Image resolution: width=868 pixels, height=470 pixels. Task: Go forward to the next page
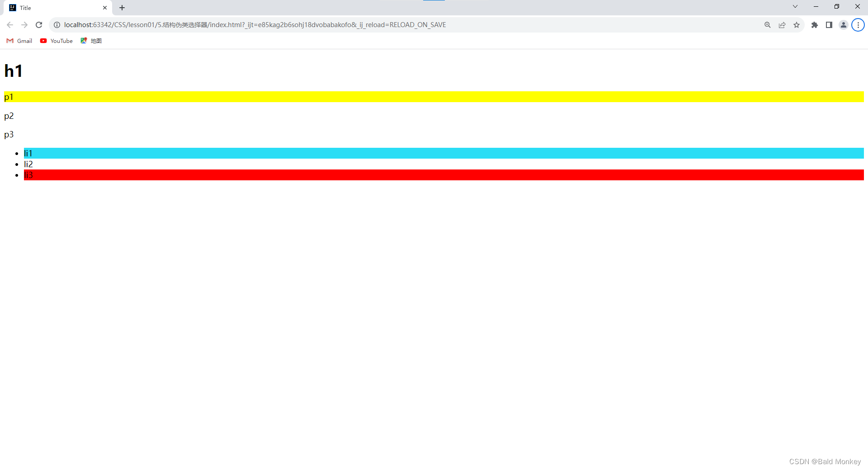click(x=24, y=25)
